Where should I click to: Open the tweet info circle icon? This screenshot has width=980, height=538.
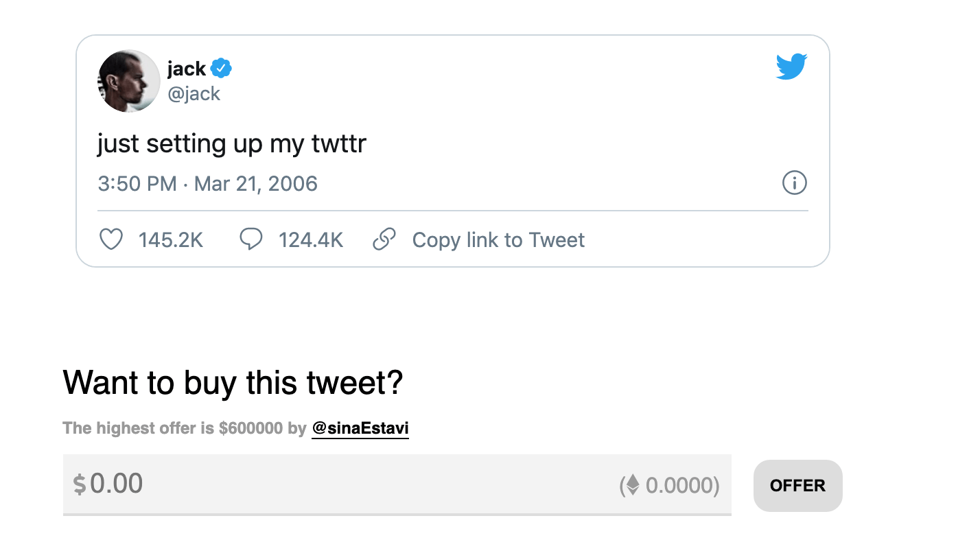795,183
